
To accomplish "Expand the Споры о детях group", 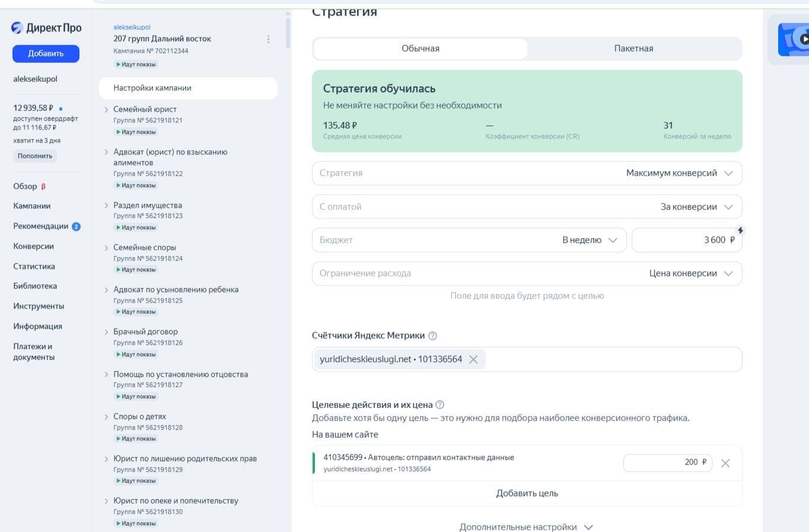I will coord(106,417).
